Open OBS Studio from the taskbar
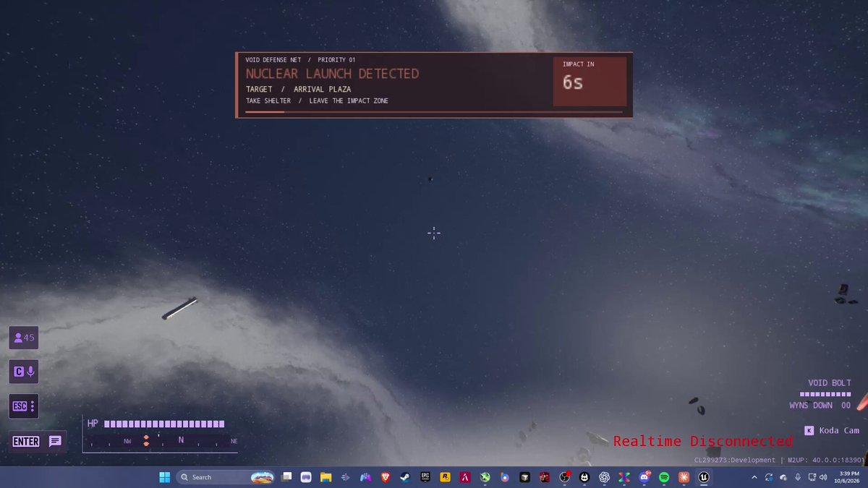This screenshot has width=868, height=488. click(564, 477)
